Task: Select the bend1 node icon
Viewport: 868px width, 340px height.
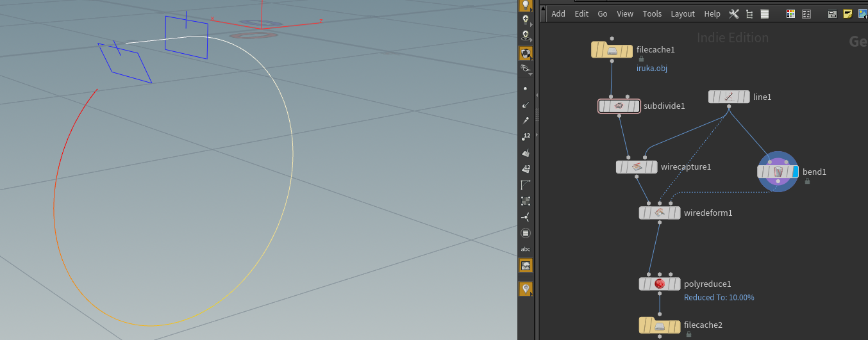Action: click(778, 172)
